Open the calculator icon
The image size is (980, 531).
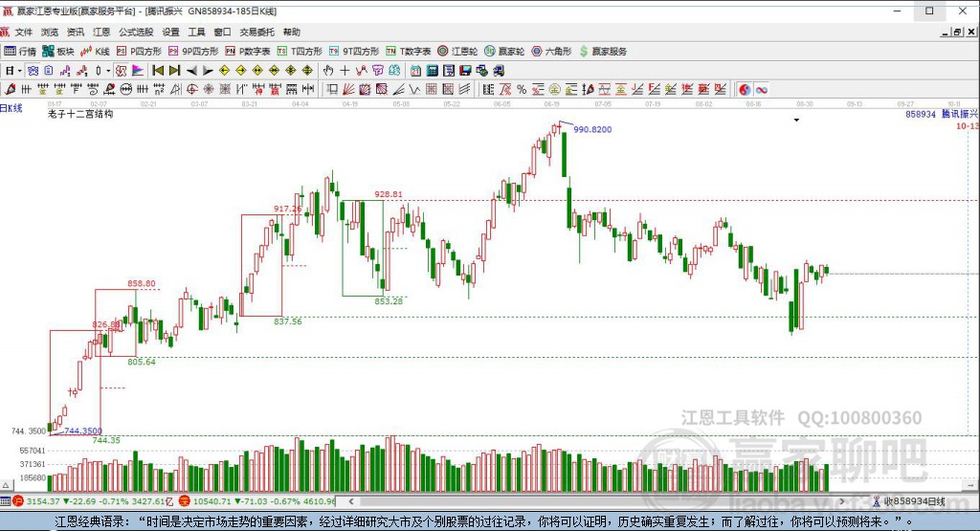click(x=432, y=71)
